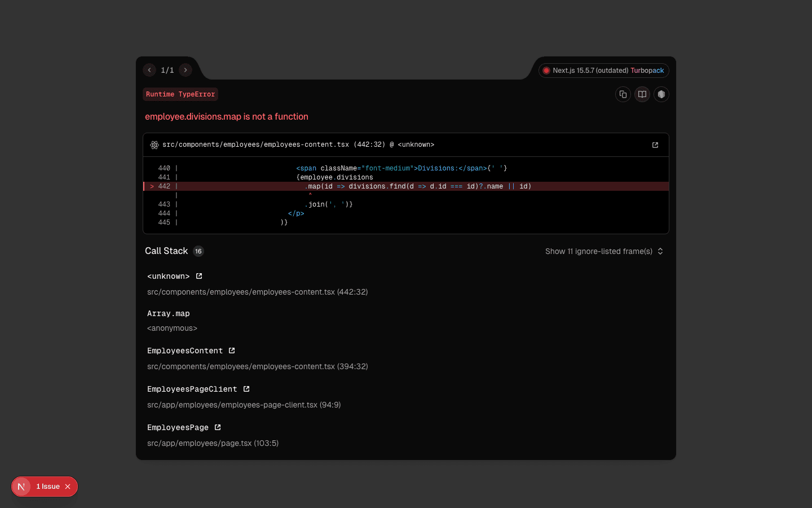
Task: Open Node.js debugger hexagon icon
Action: click(x=661, y=94)
